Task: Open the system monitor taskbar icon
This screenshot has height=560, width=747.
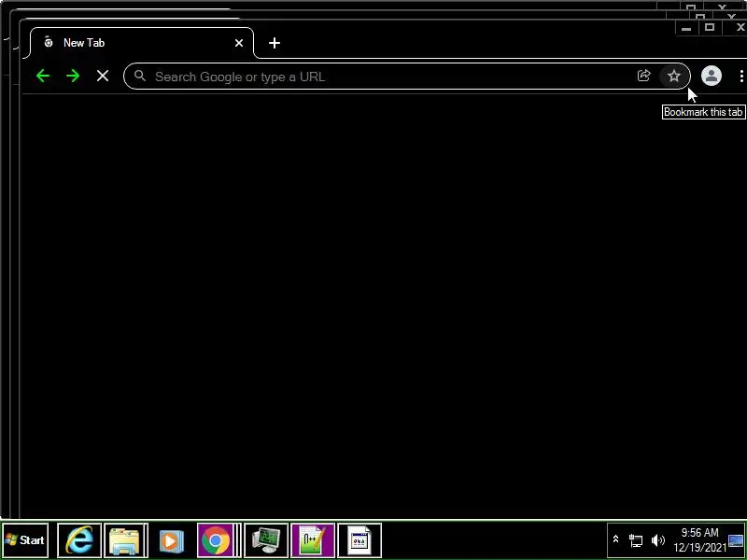Action: (266, 540)
